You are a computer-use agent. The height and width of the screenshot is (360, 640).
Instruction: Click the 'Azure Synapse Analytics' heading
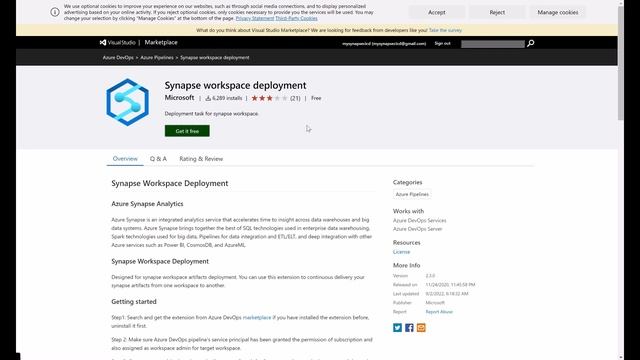point(147,204)
